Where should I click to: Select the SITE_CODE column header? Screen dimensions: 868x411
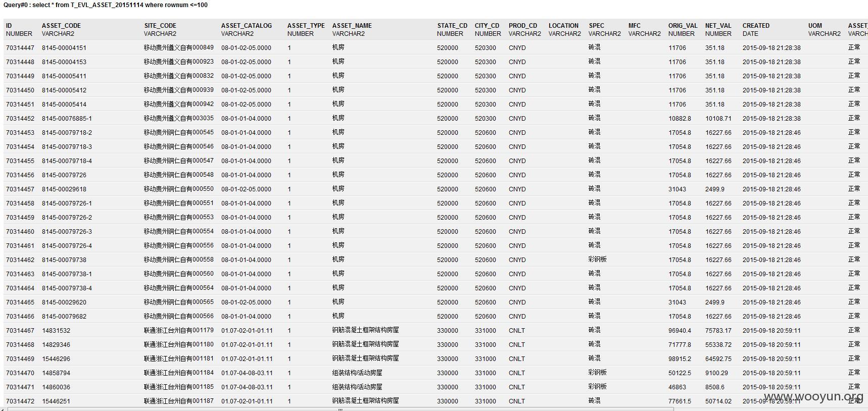(160, 26)
